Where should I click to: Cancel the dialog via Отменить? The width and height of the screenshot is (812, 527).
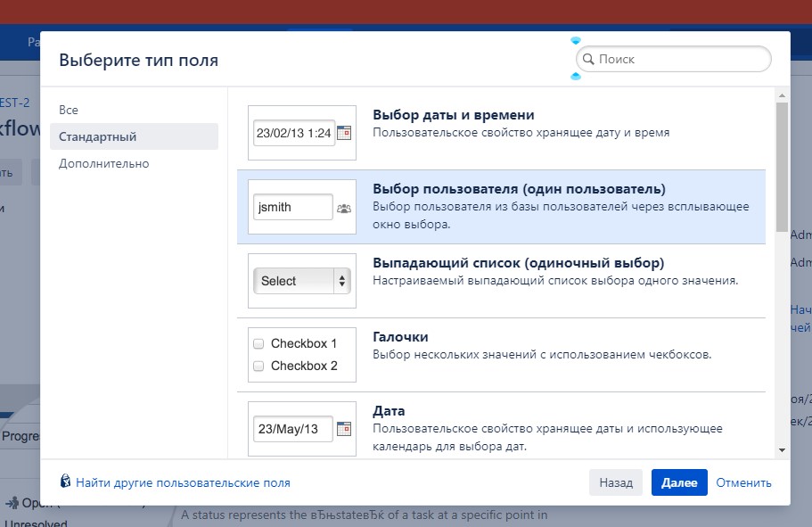(x=743, y=482)
